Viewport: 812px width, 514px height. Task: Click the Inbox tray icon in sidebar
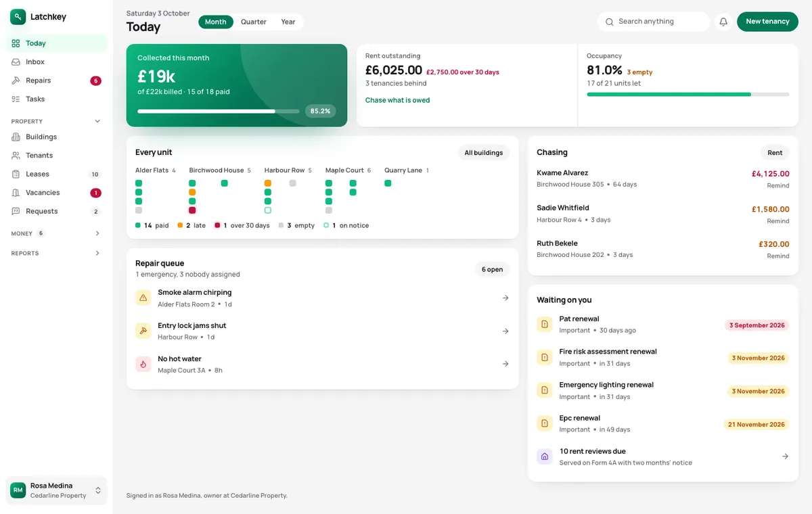point(16,62)
